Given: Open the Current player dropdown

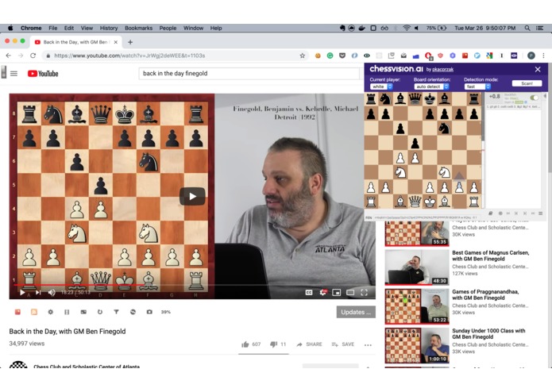Looking at the screenshot, I should tap(381, 86).
